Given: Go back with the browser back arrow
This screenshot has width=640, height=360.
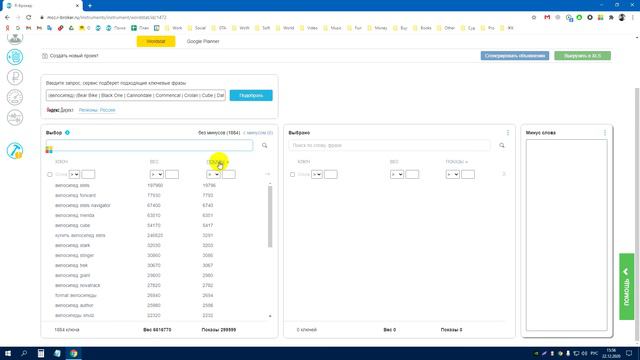Looking at the screenshot, I should 7,18.
